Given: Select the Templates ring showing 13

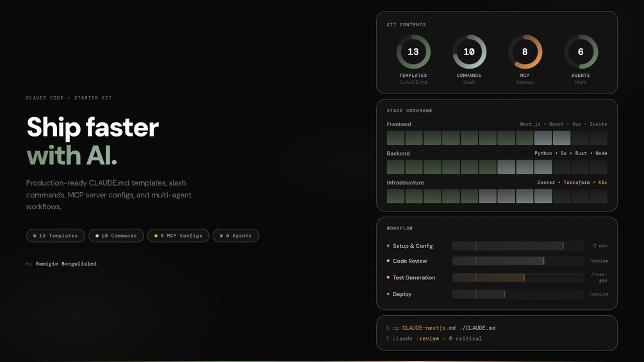Looking at the screenshot, I should coord(413,52).
